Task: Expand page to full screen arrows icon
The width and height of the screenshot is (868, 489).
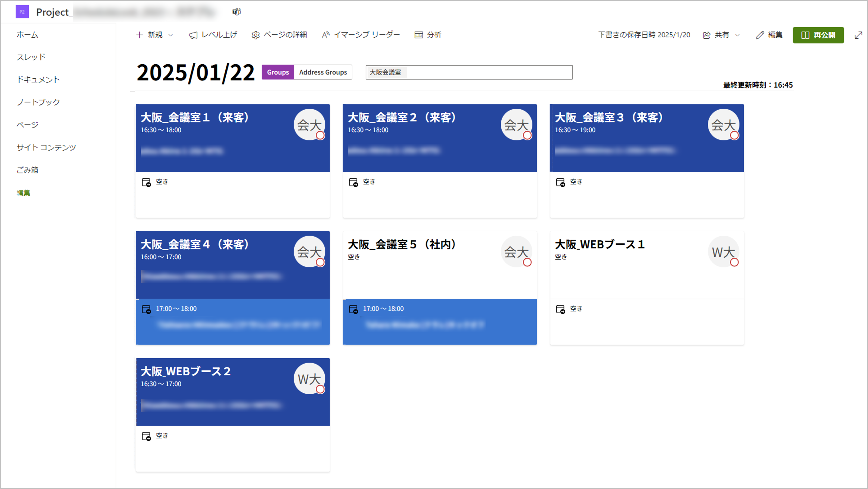Action: tap(858, 35)
